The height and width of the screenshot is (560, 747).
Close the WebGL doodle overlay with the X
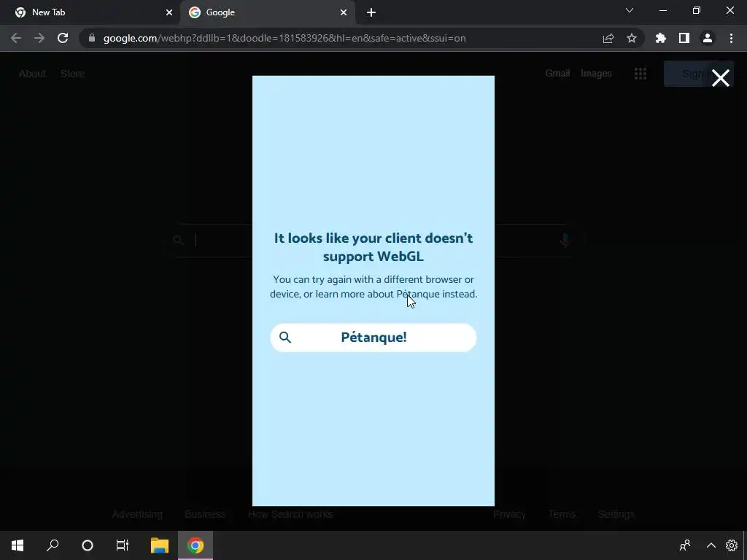(720, 78)
